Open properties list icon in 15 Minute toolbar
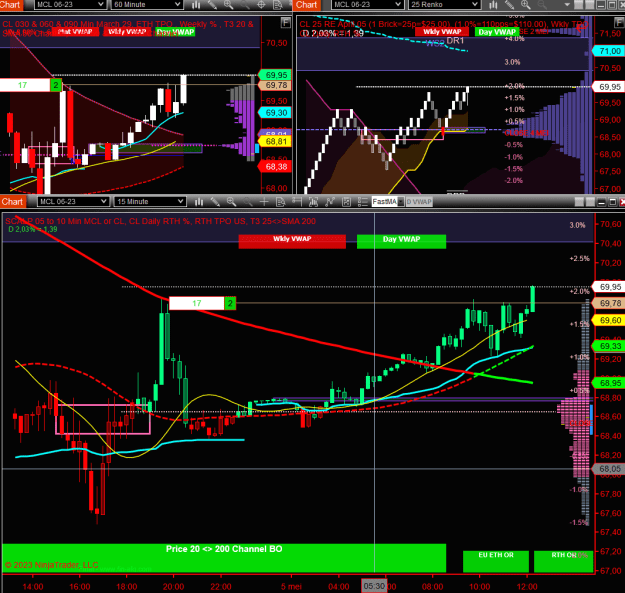The width and height of the screenshot is (625, 593). (x=363, y=202)
